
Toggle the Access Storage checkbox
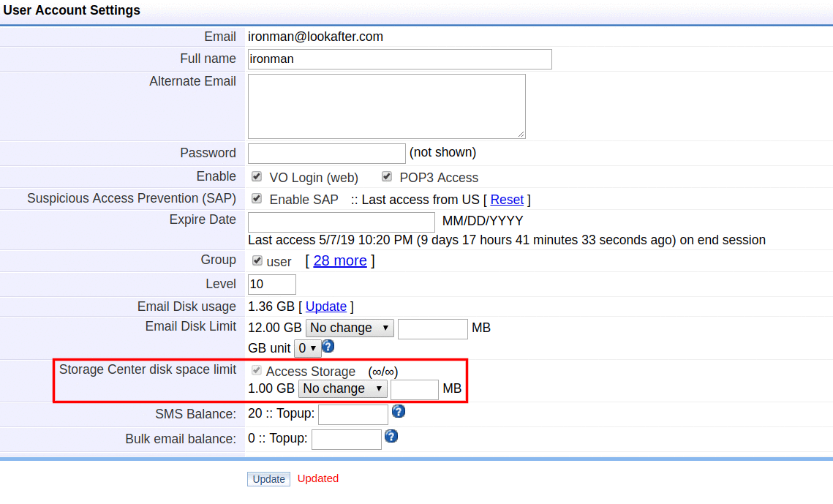coord(257,370)
